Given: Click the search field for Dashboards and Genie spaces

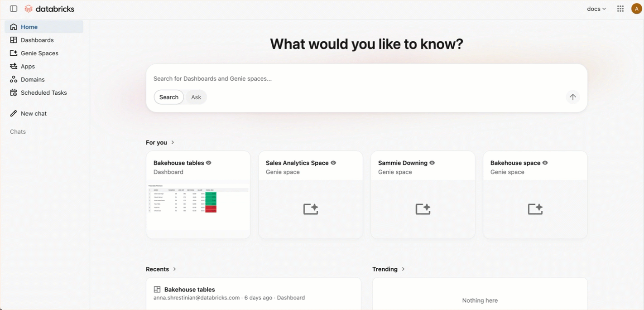Looking at the screenshot, I should [x=367, y=78].
